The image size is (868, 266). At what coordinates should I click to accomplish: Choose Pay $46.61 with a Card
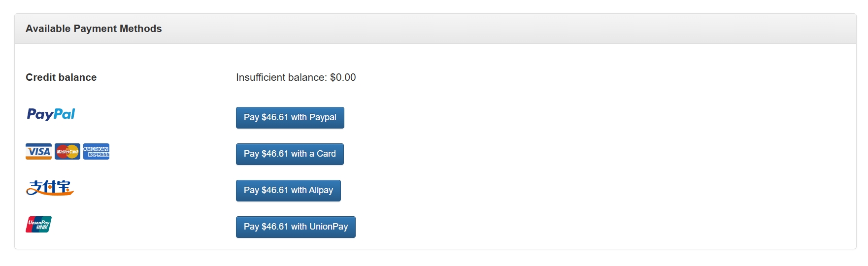(x=290, y=154)
